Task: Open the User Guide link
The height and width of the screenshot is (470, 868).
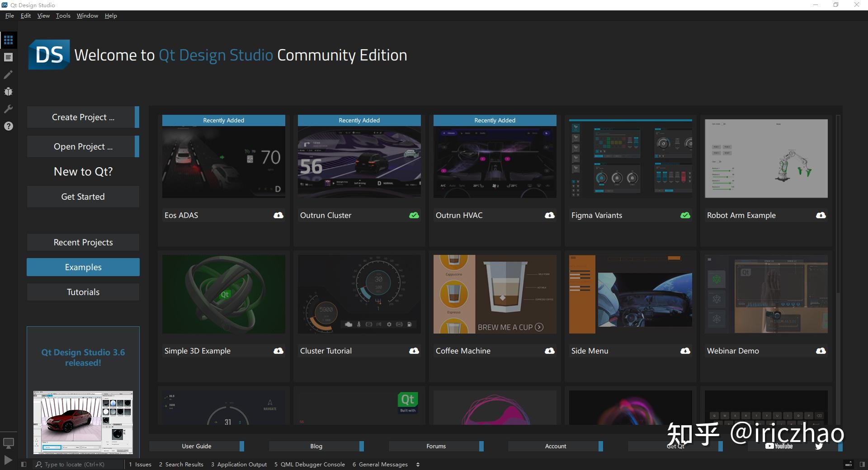Action: click(x=197, y=446)
